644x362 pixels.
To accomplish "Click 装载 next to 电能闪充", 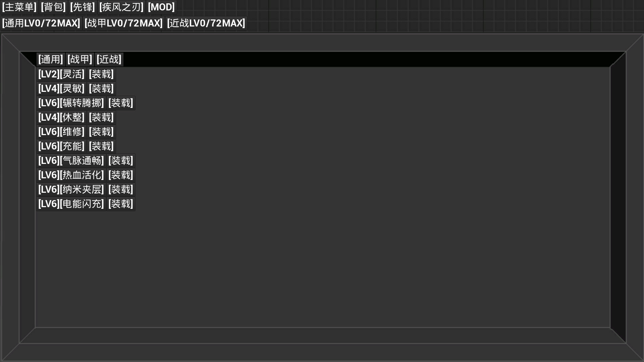I will click(121, 204).
